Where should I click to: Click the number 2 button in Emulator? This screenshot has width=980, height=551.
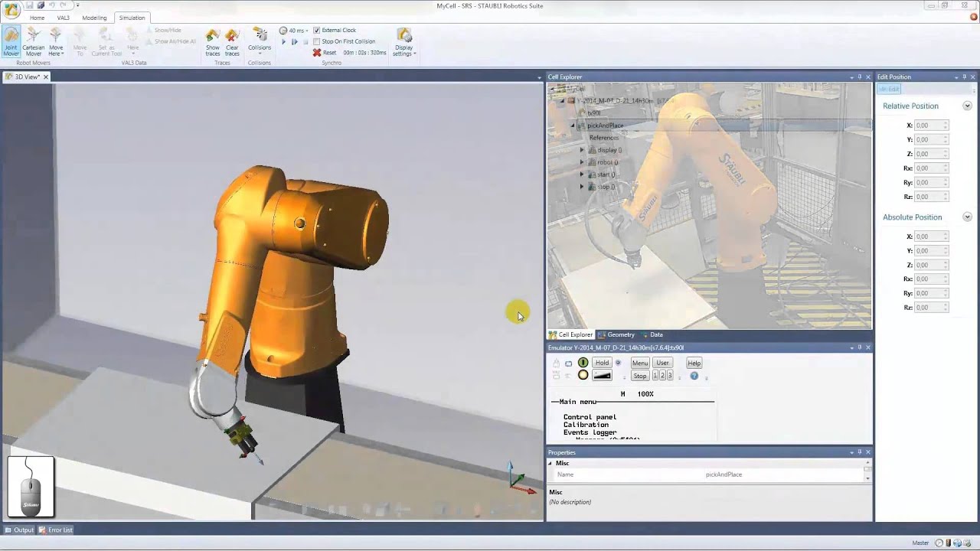coord(662,376)
